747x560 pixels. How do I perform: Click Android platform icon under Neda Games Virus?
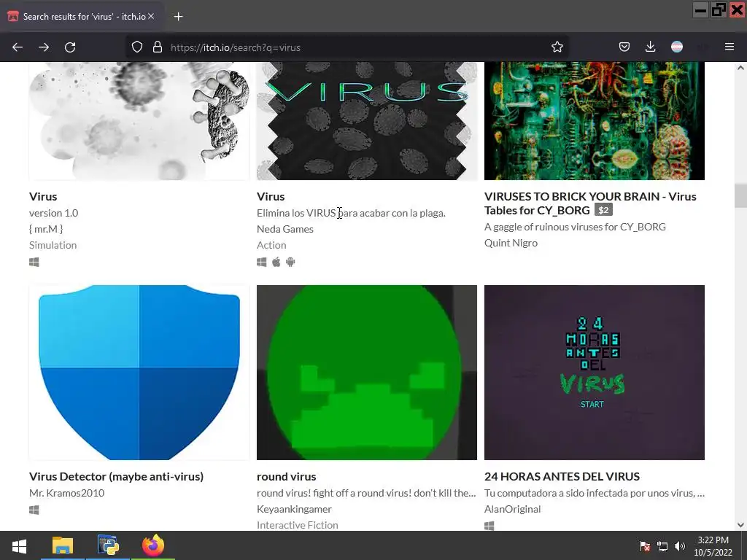click(290, 262)
